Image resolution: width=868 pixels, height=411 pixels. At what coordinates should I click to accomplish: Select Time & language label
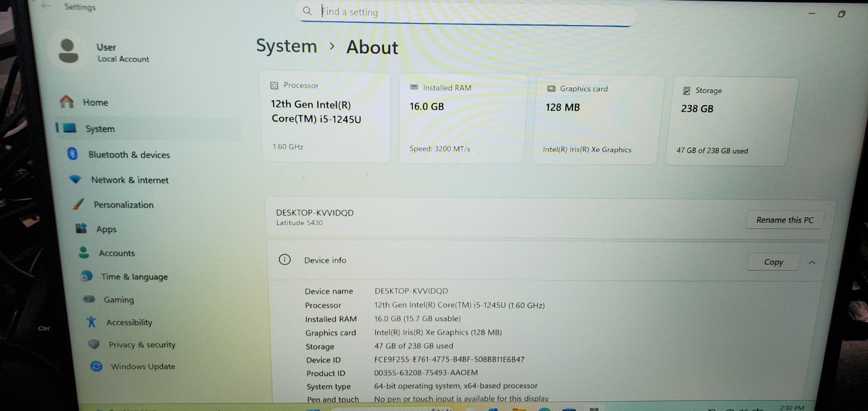point(135,276)
